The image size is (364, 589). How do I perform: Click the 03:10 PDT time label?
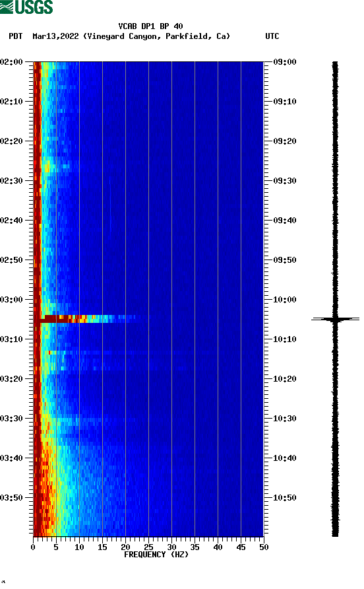11,339
